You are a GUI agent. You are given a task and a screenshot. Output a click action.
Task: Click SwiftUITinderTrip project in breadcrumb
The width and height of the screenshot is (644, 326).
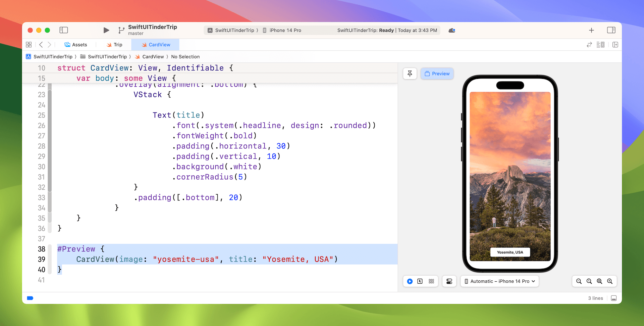pos(49,57)
